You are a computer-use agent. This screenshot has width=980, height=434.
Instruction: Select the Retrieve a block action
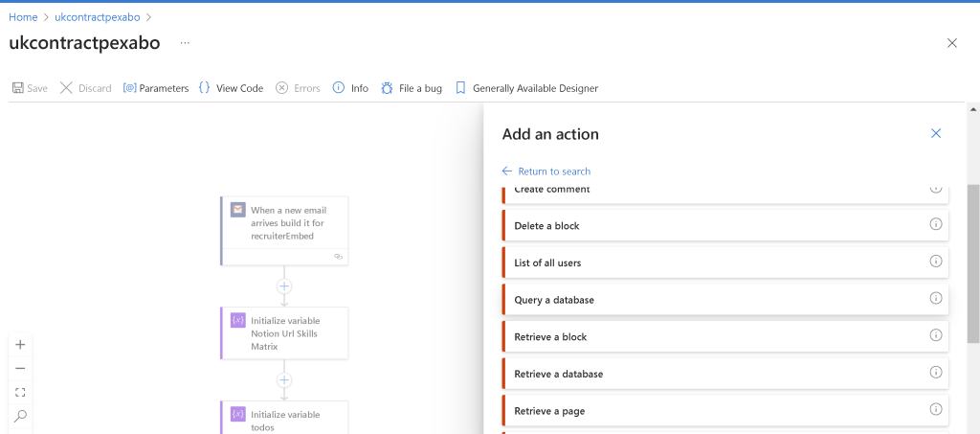[725, 336]
